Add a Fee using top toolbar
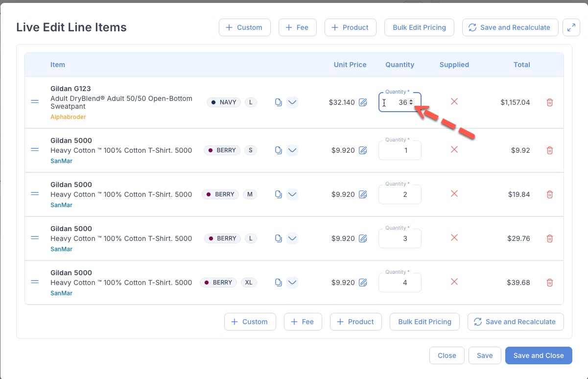The width and height of the screenshot is (588, 379). click(x=297, y=27)
